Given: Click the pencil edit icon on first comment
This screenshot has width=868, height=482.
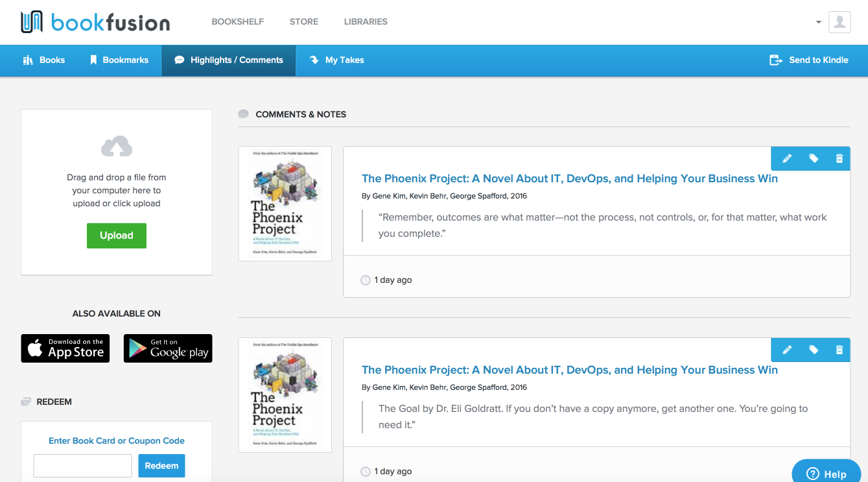Looking at the screenshot, I should tap(787, 158).
